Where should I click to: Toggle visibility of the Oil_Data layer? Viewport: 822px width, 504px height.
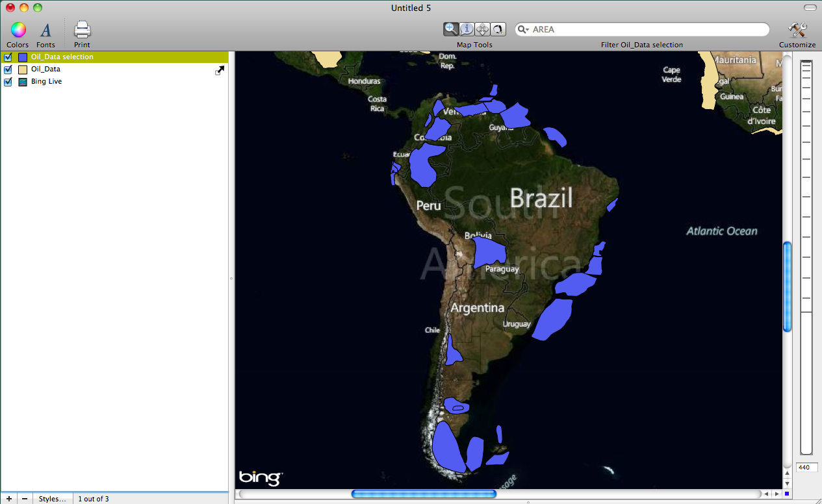(8, 69)
